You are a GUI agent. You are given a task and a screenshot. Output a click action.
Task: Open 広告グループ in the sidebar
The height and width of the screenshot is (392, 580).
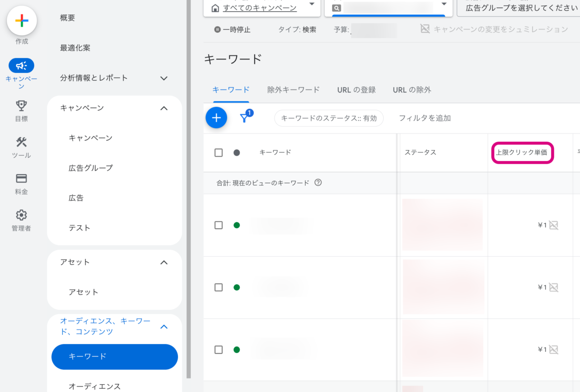pyautogui.click(x=91, y=168)
